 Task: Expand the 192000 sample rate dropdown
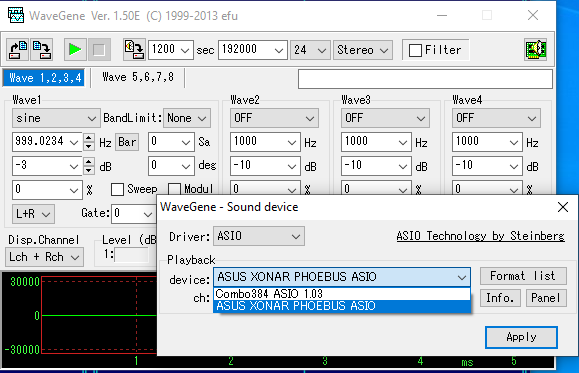[253, 50]
